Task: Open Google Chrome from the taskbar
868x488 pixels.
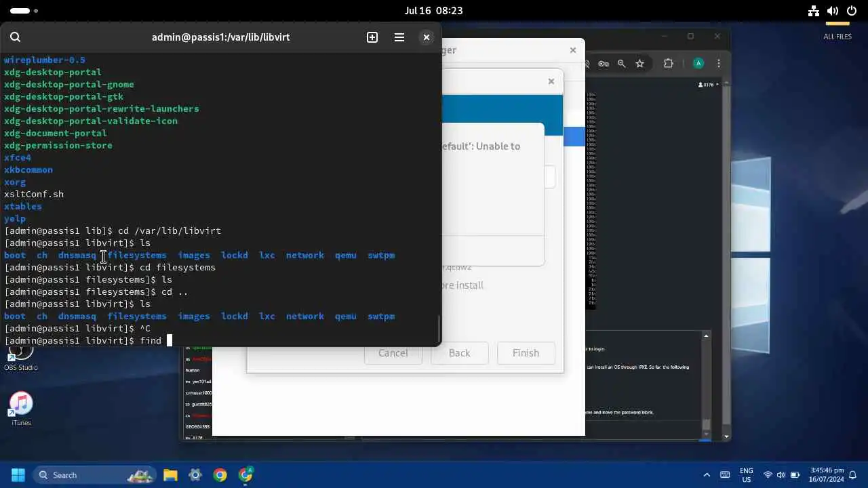Action: (x=220, y=475)
